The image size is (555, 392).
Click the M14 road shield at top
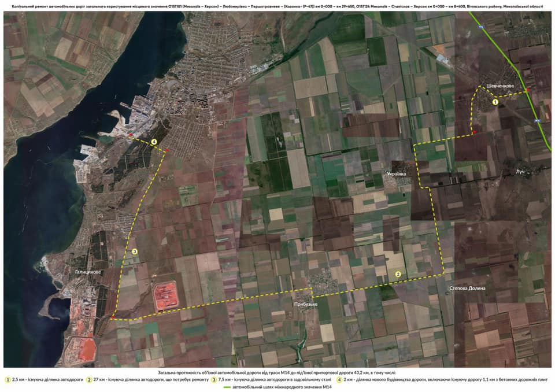click(480, 27)
